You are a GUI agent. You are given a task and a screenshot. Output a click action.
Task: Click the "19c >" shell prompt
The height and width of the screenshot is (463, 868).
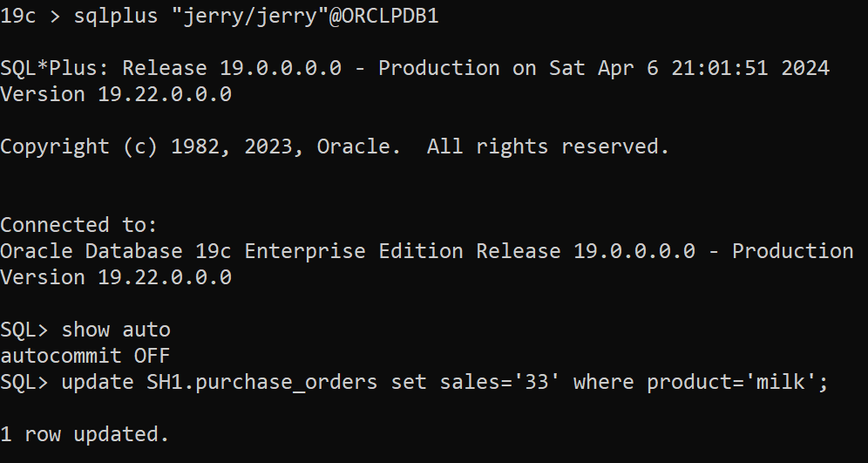tap(24, 17)
